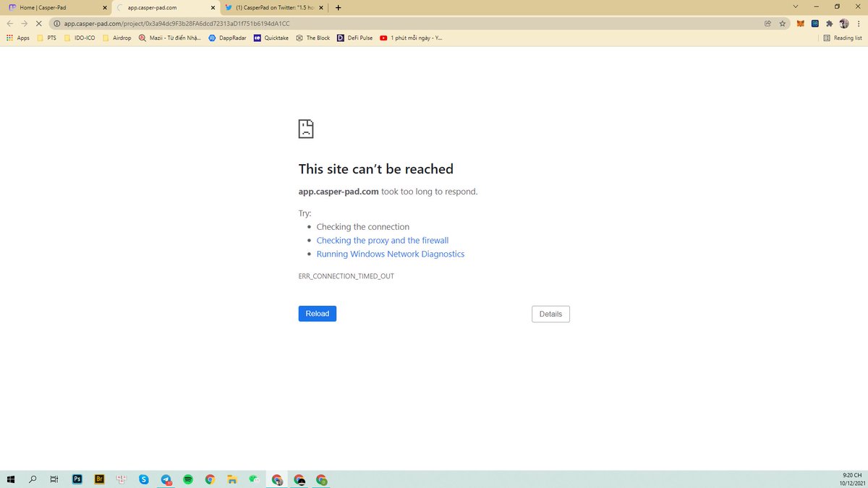Open the Chrome three-dot menu
868x488 pixels.
point(858,23)
